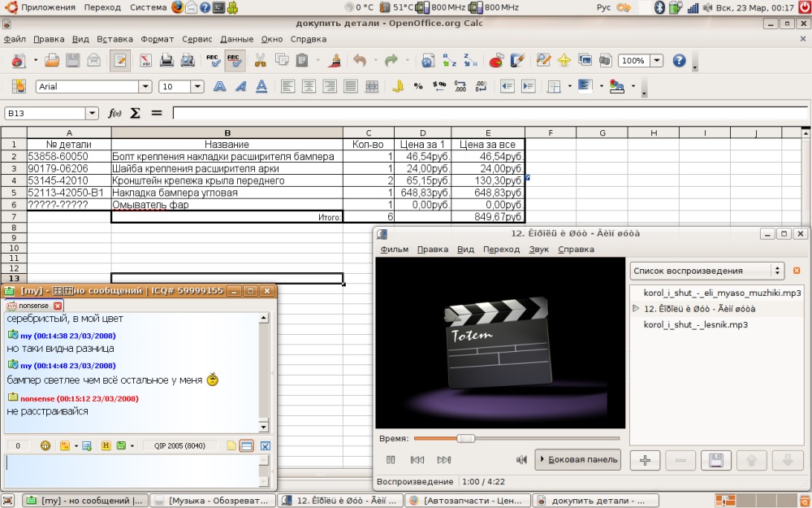Pause playback in Totem

click(x=391, y=459)
